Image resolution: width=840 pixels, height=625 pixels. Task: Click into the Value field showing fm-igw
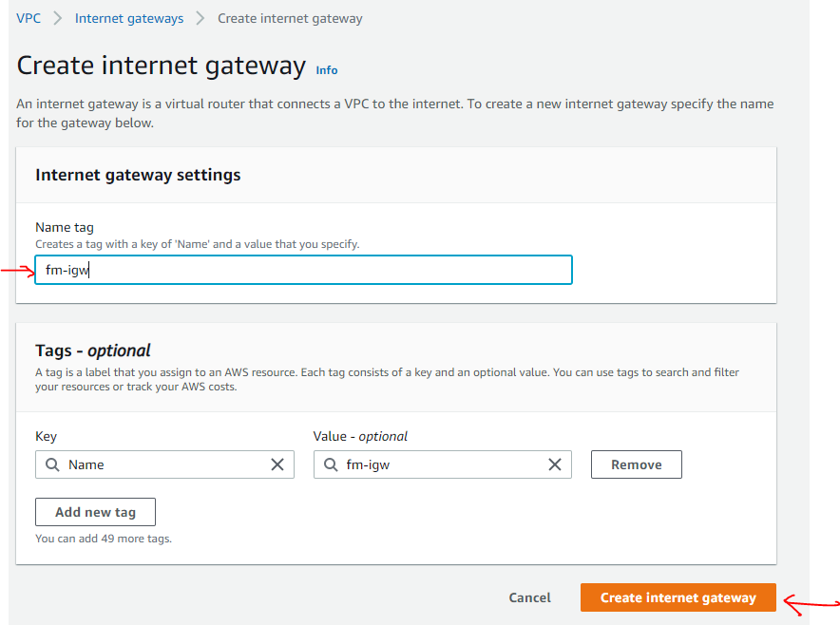[x=439, y=464]
